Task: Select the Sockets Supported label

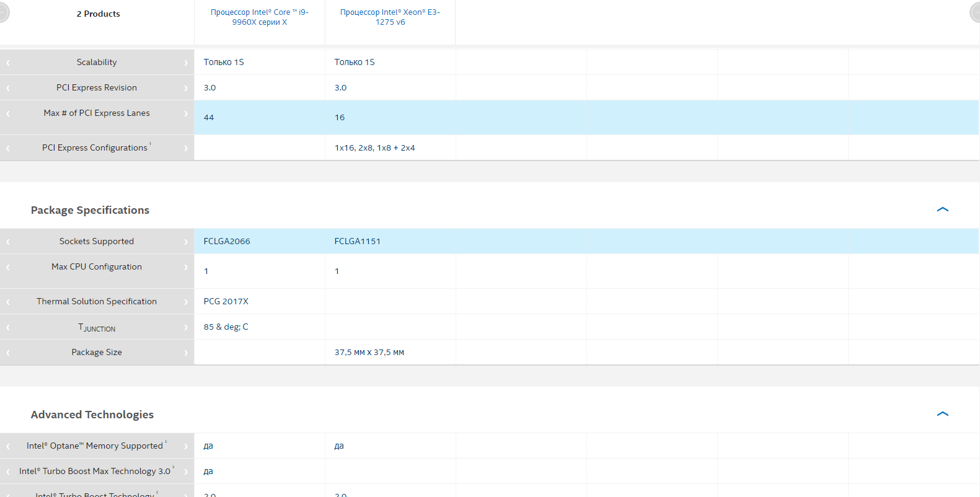Action: pyautogui.click(x=97, y=241)
